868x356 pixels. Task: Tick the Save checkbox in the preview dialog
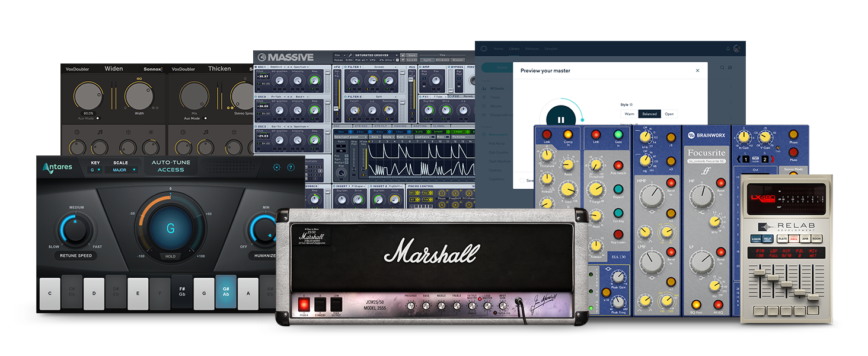point(522,180)
